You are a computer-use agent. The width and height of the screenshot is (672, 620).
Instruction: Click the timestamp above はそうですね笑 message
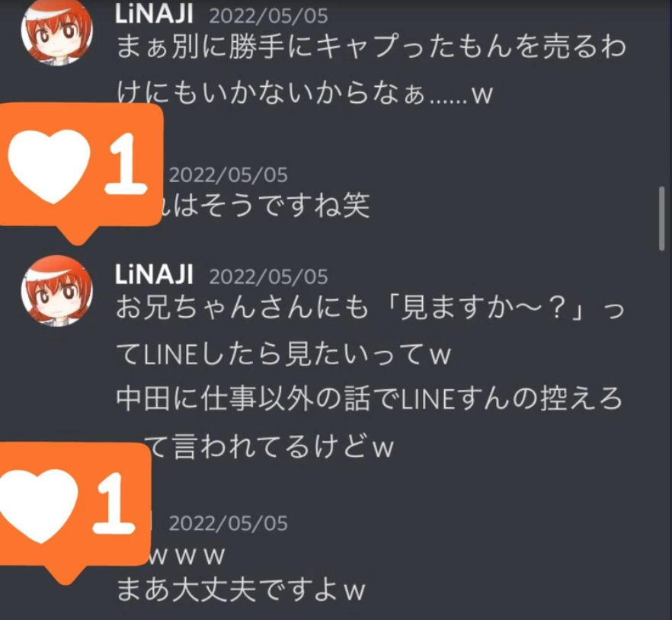(228, 175)
